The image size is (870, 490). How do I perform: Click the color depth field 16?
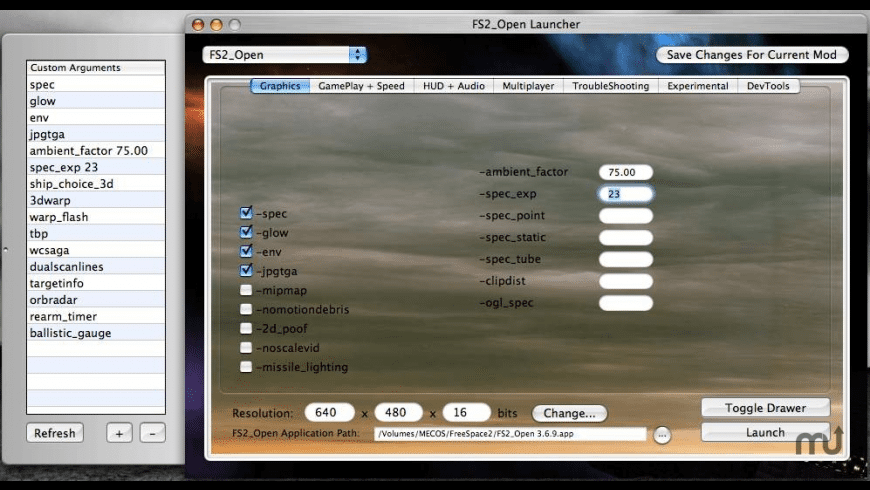coord(467,412)
